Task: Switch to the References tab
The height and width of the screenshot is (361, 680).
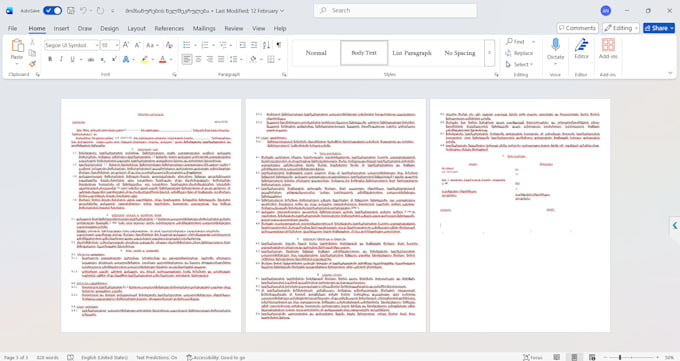Action: 169,28
